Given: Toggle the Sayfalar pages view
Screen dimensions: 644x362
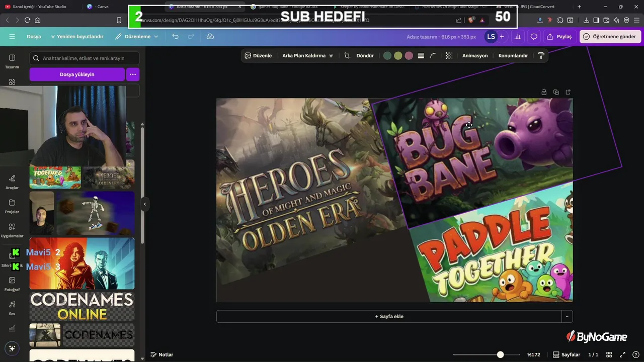Looking at the screenshot, I should coord(567,354).
